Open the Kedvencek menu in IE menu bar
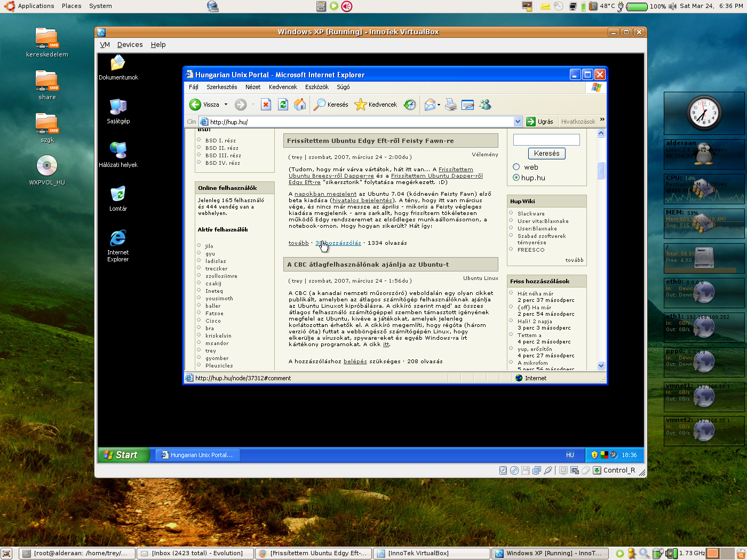This screenshot has height=560, width=747. tap(283, 87)
